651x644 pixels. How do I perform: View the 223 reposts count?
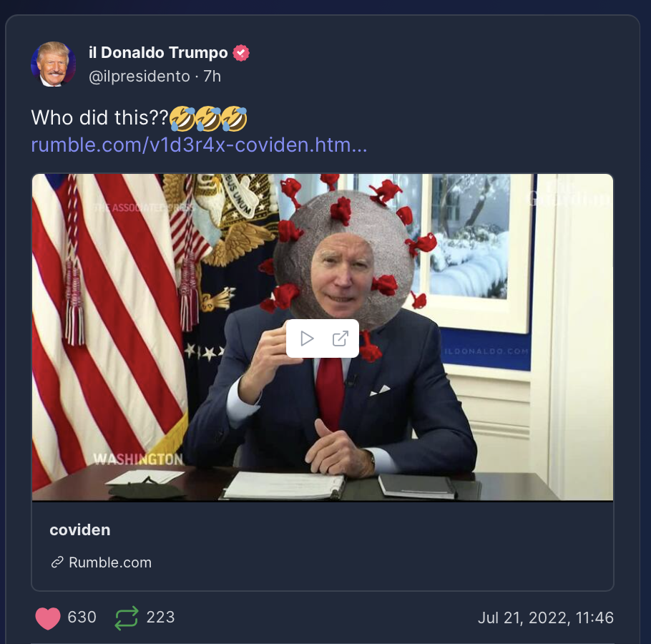(160, 617)
